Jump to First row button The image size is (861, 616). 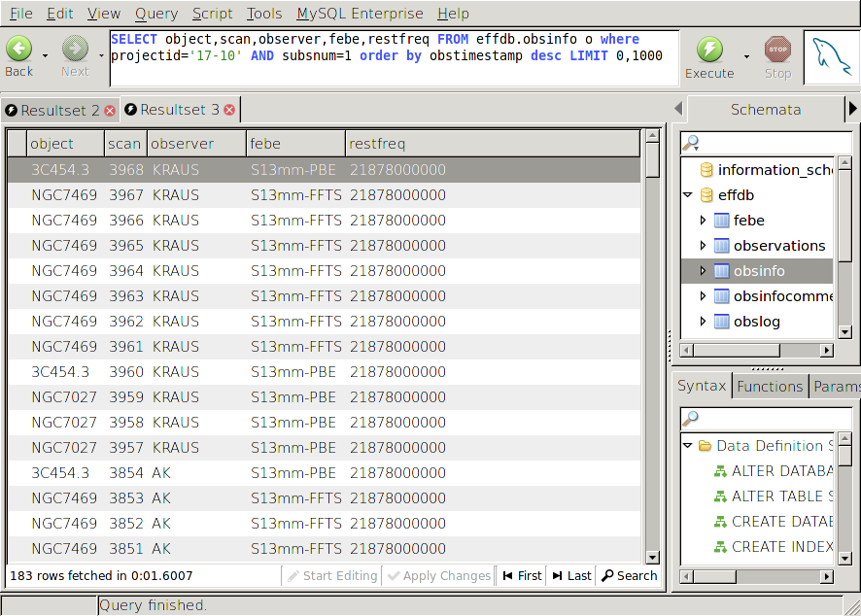522,575
